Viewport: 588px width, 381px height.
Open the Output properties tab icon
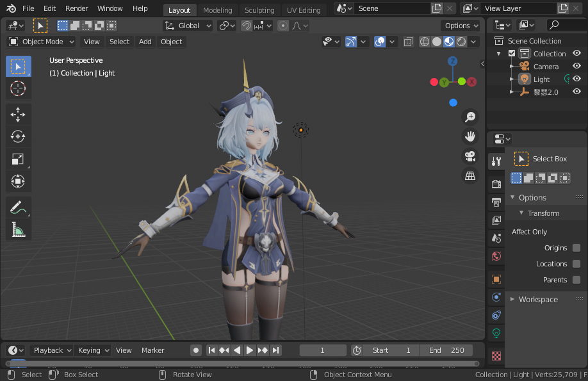click(496, 202)
